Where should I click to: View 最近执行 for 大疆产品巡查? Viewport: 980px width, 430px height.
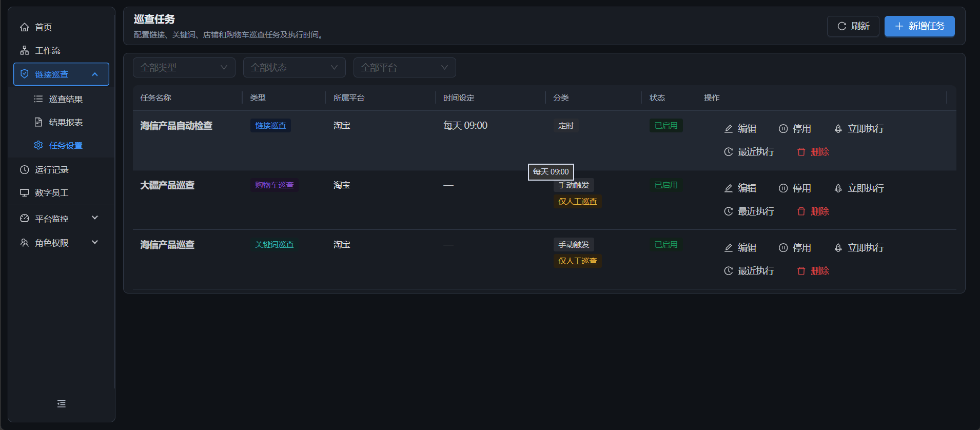(x=749, y=211)
